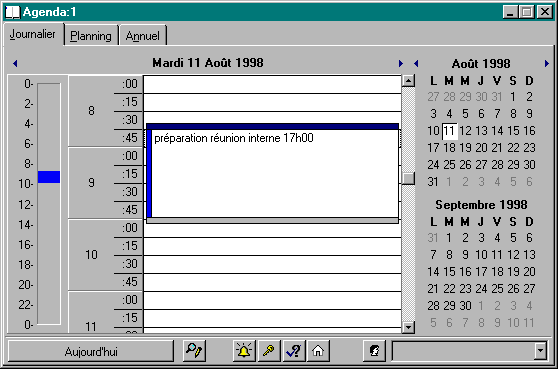Select September 15 in Septembre calendar
The width and height of the screenshot is (558, 369).
pos(449,272)
